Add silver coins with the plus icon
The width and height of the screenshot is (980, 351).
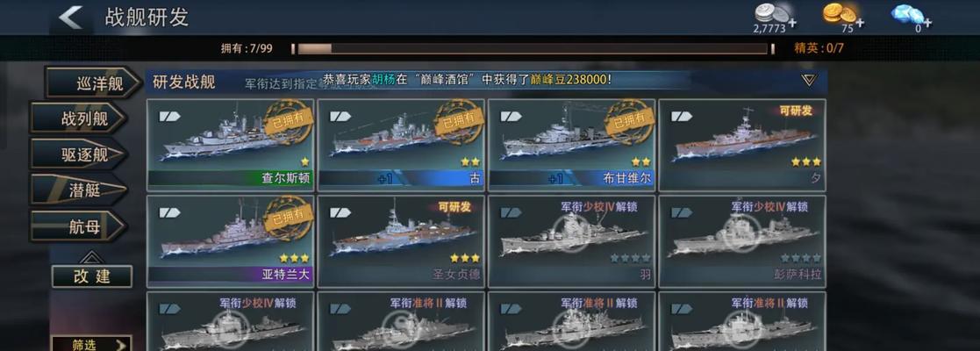[x=792, y=23]
